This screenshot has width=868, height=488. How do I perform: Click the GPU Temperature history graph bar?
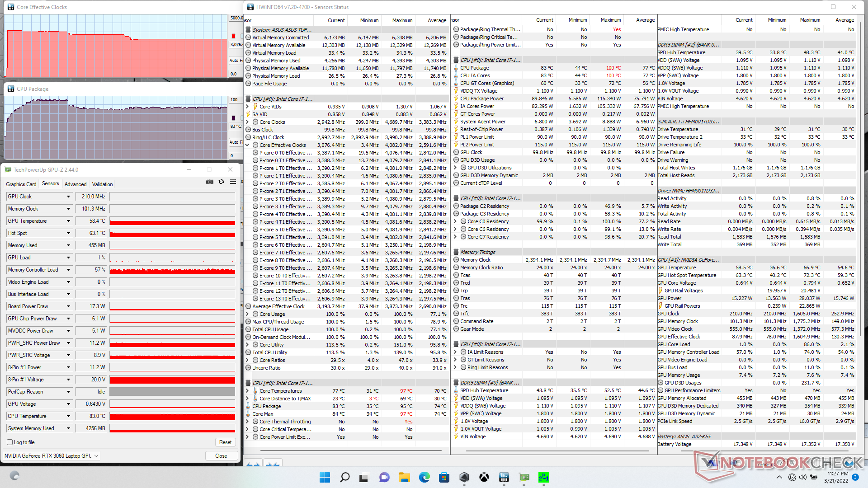point(172,221)
